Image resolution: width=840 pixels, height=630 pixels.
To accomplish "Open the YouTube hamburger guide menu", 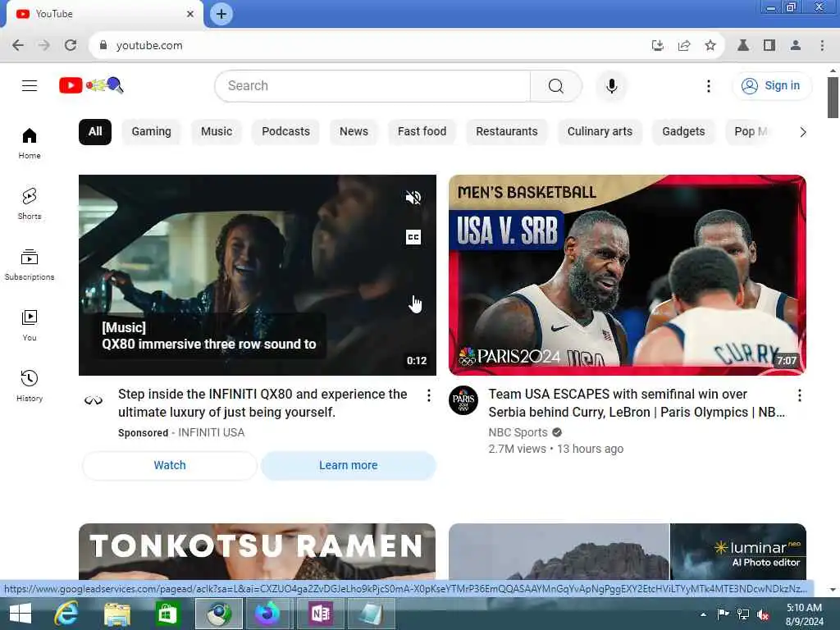I will [x=30, y=85].
